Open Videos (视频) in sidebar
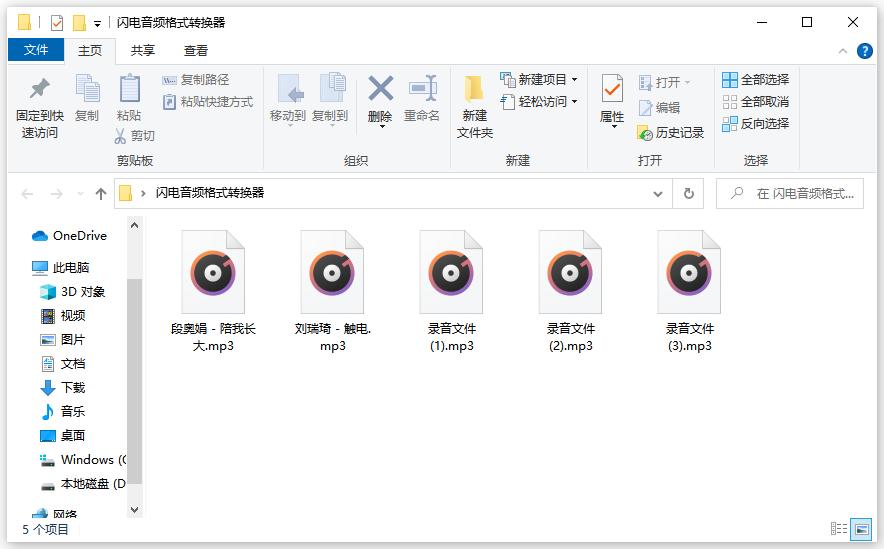This screenshot has width=884, height=549. (63, 316)
